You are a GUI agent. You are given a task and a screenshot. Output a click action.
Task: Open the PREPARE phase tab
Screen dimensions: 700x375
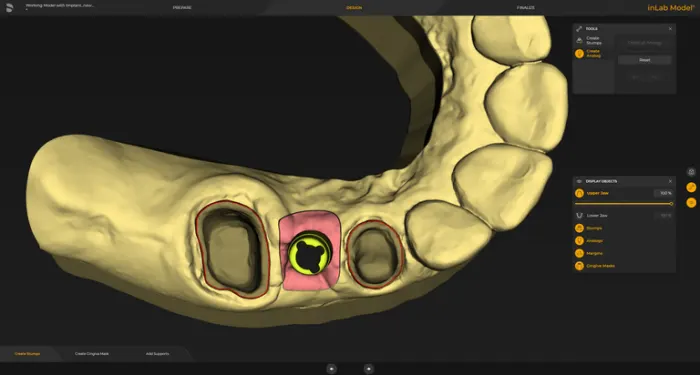click(182, 8)
